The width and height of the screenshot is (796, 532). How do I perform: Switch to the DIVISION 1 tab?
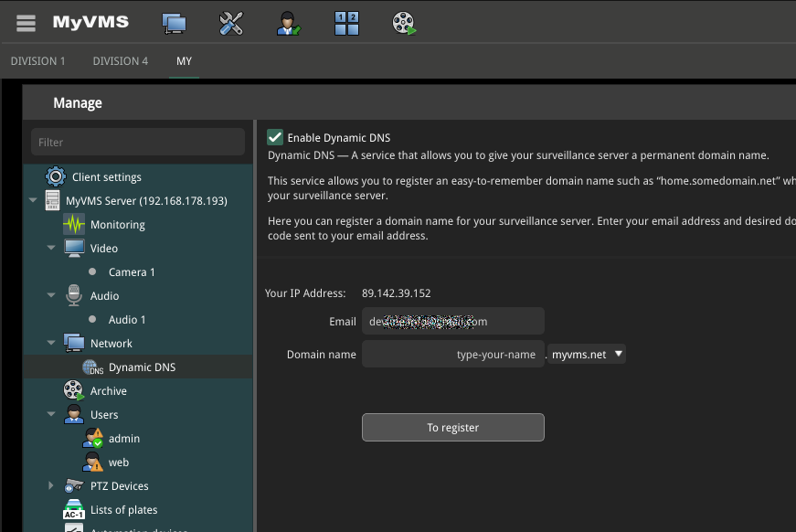point(37,61)
